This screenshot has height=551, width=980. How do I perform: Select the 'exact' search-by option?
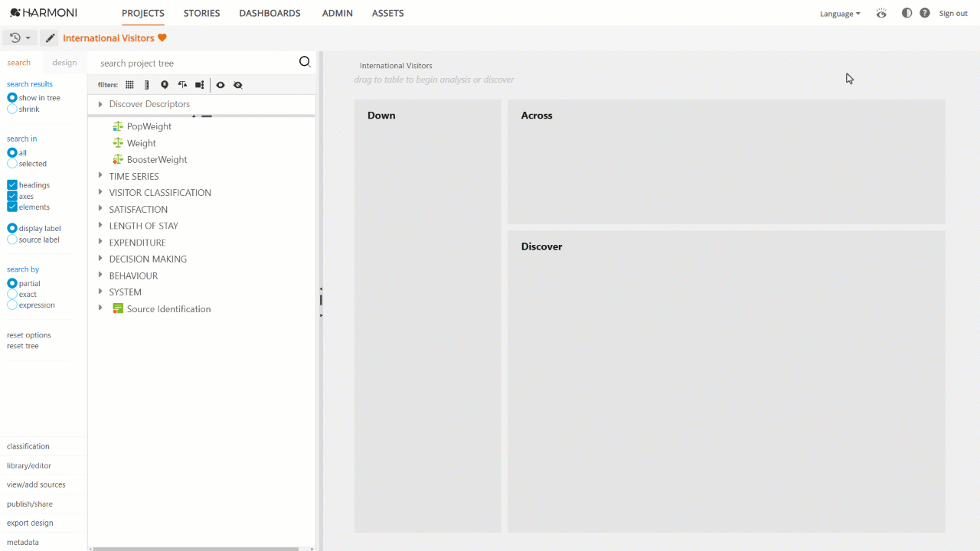(x=12, y=294)
